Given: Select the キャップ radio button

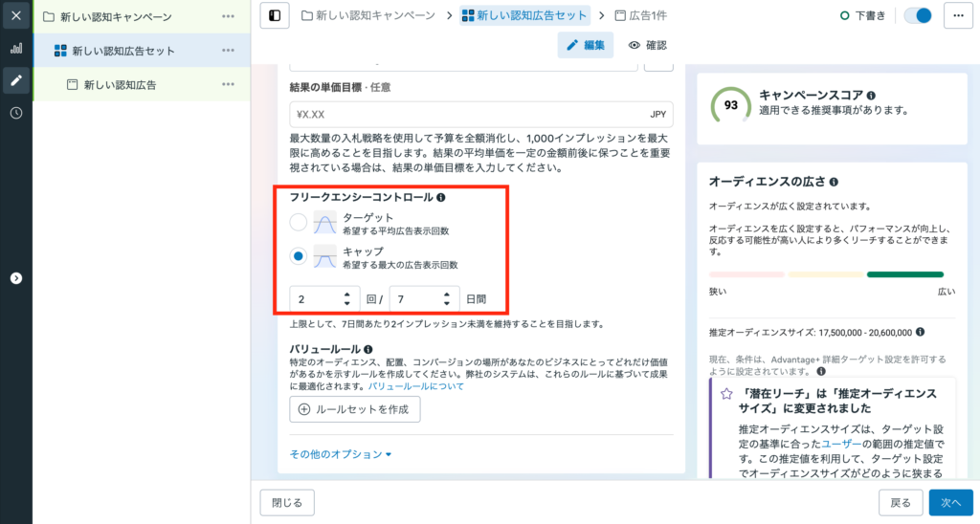Looking at the screenshot, I should point(299,256).
